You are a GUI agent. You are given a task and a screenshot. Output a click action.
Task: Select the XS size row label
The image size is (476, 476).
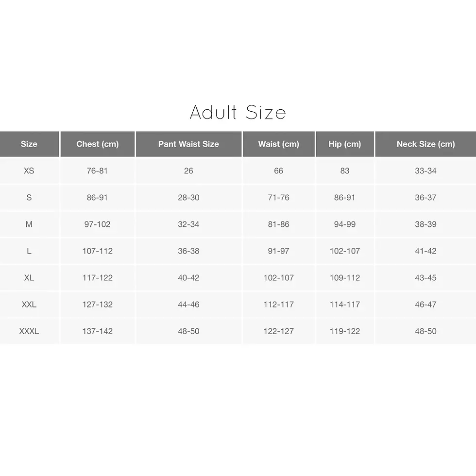tap(29, 171)
